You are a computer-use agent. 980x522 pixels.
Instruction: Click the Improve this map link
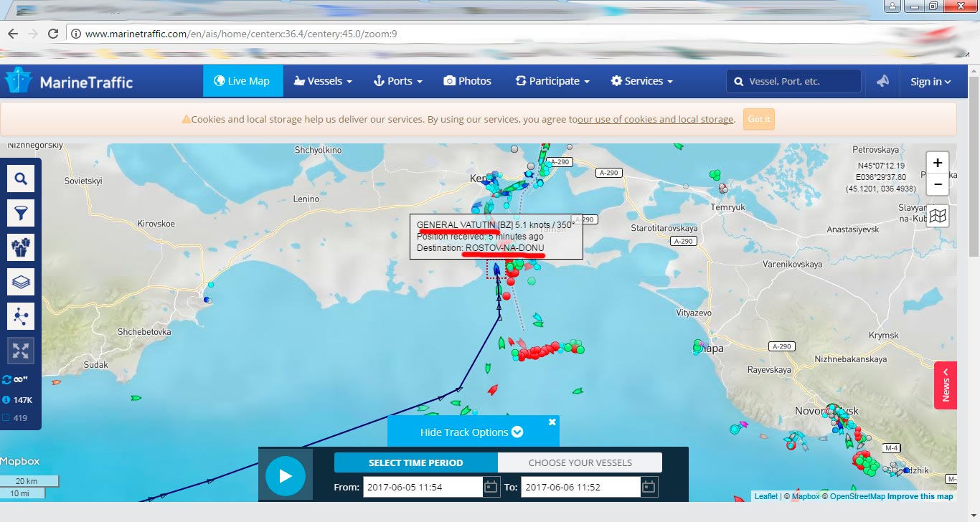(x=920, y=496)
